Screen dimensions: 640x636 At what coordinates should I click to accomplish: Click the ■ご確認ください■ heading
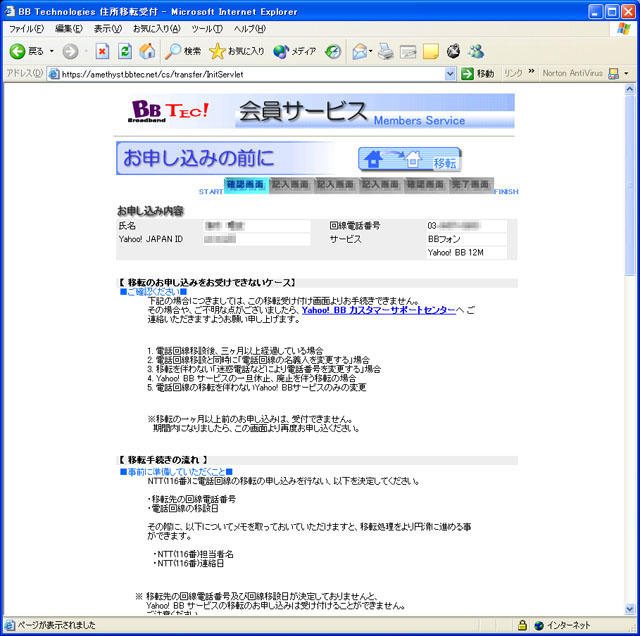153,292
